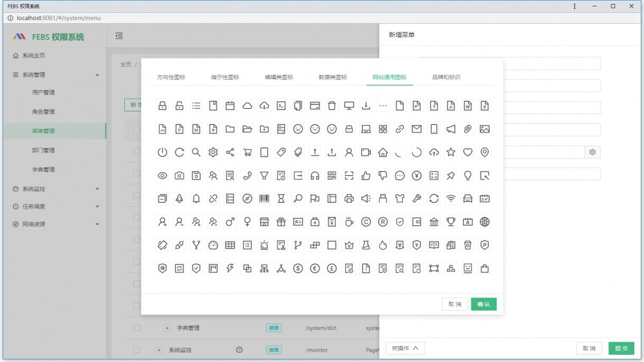Switch to the 品牌和标识 tab

click(446, 77)
